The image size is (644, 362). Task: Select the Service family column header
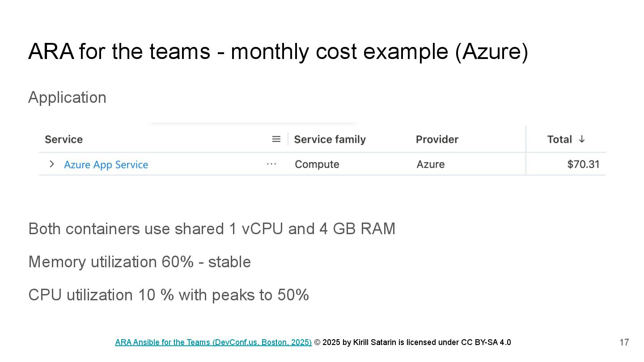pos(330,139)
